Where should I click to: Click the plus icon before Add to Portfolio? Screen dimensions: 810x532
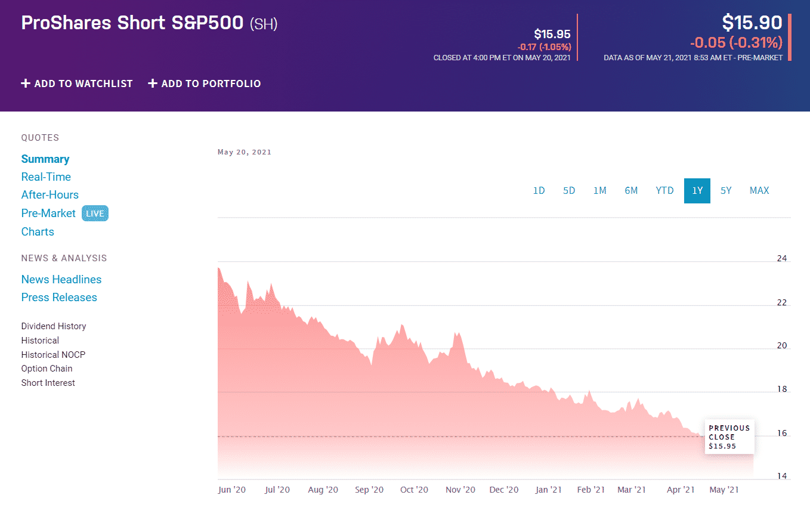pyautogui.click(x=153, y=83)
